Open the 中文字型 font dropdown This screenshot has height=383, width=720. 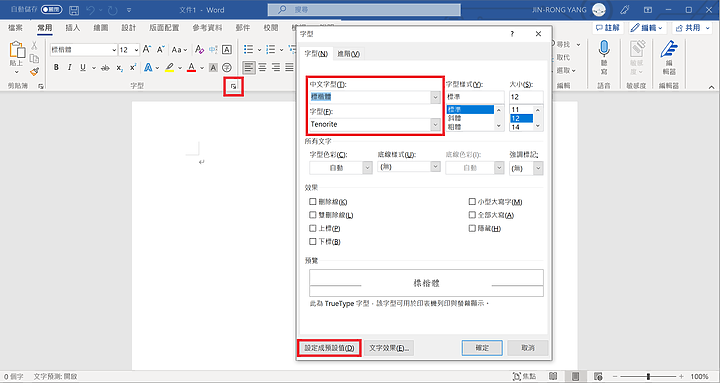coord(435,97)
